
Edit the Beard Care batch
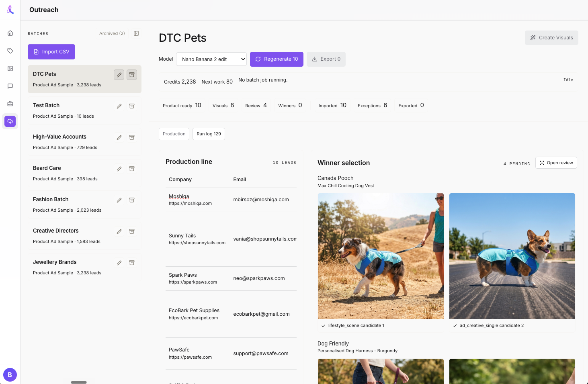pos(119,169)
